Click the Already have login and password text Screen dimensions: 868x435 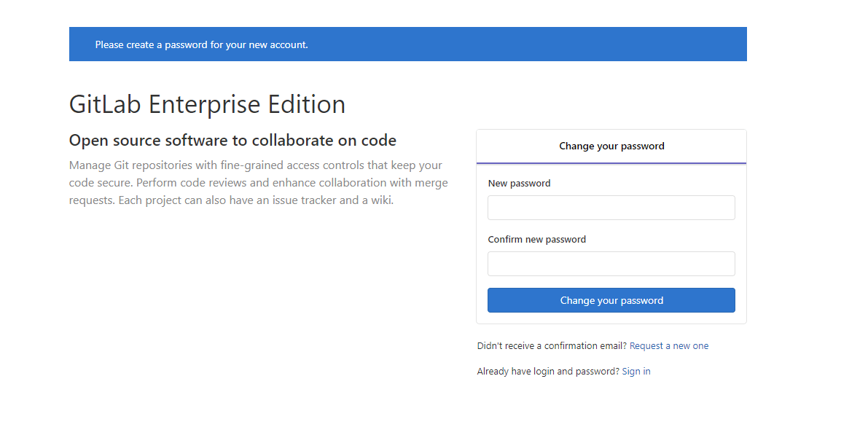tap(548, 372)
